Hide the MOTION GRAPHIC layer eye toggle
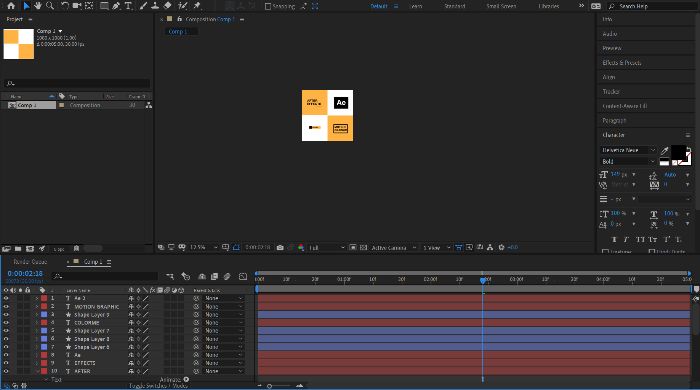This screenshot has width=700, height=390. pos(6,307)
